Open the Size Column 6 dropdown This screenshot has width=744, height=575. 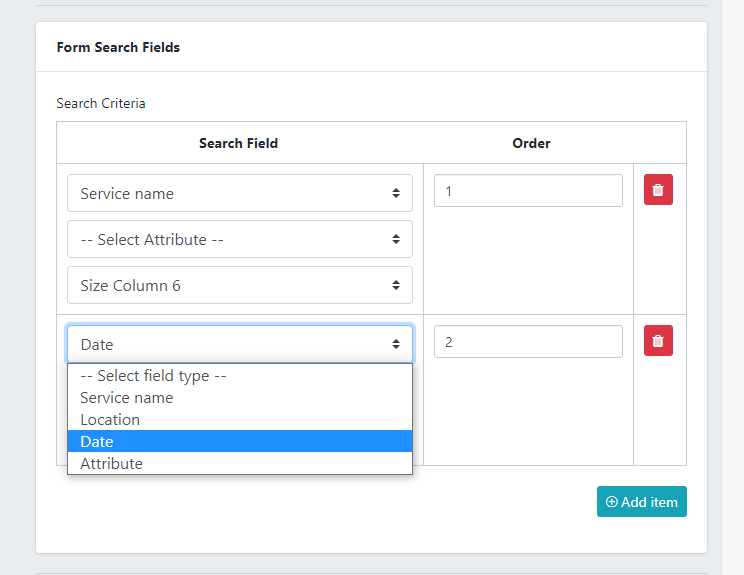(239, 286)
